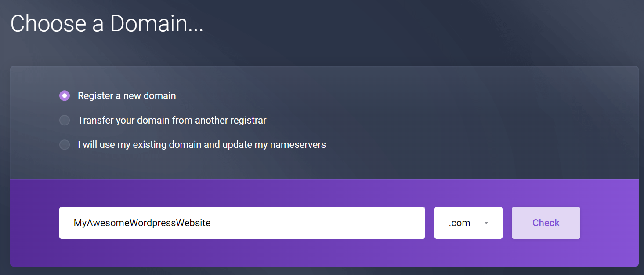Click the MyAwesomeWordpressWebsite text in the field
Viewport: 644px width, 275px height.
pyautogui.click(x=142, y=223)
